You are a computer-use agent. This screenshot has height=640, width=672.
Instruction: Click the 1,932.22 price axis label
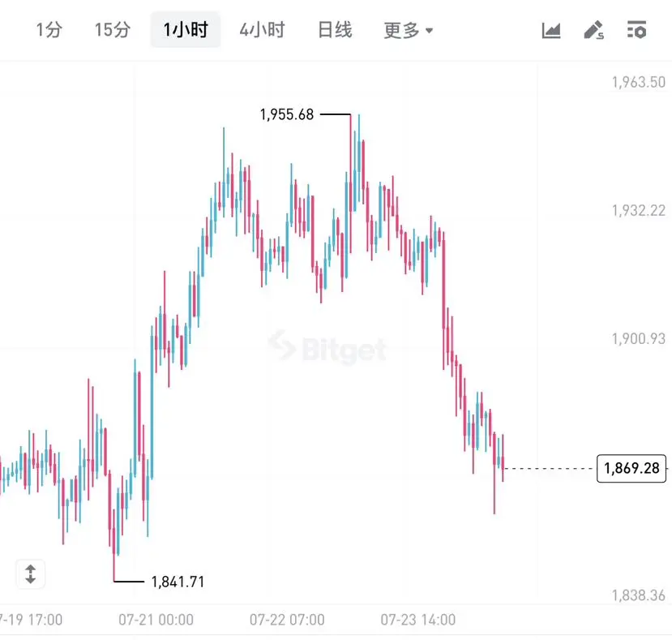coord(639,211)
